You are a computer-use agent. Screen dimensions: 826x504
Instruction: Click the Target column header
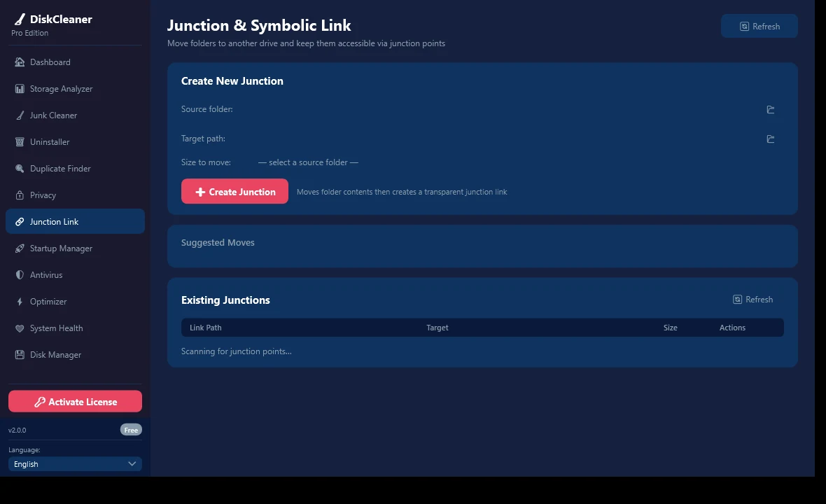coord(437,328)
